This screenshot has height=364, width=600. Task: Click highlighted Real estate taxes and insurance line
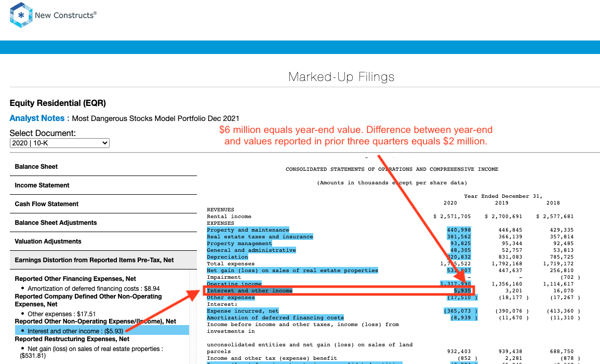point(260,237)
